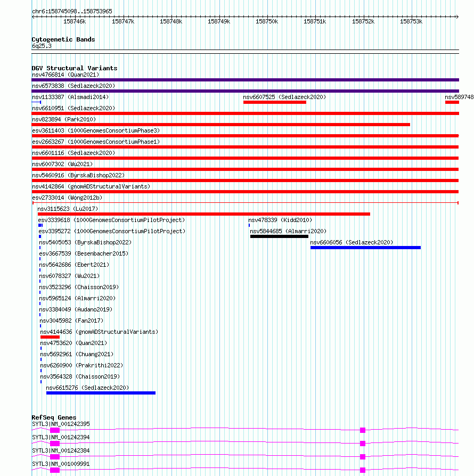Image resolution: width=474 pixels, height=476 pixels.
Task: Open nsv6607525 (Sedlazeck2020) variant
Action: click(x=284, y=97)
